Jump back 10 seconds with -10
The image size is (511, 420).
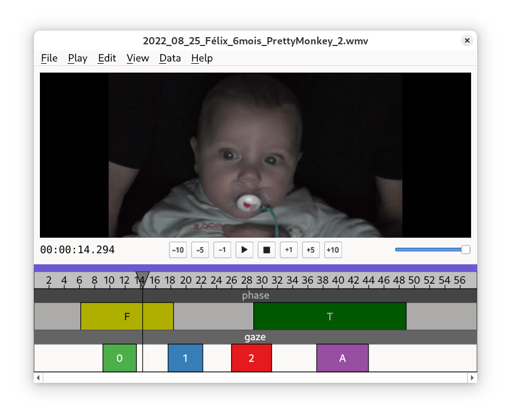[178, 250]
